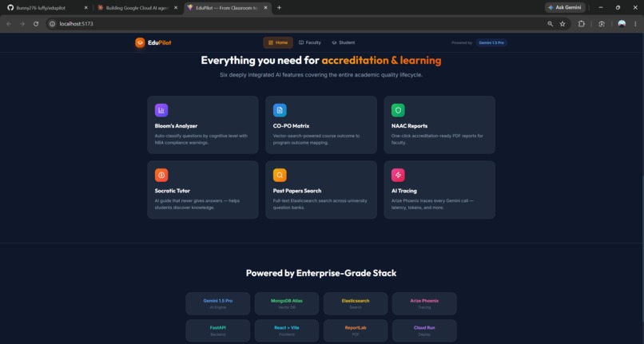Open the browser profile avatar
644x344 pixels.
pyautogui.click(x=622, y=24)
